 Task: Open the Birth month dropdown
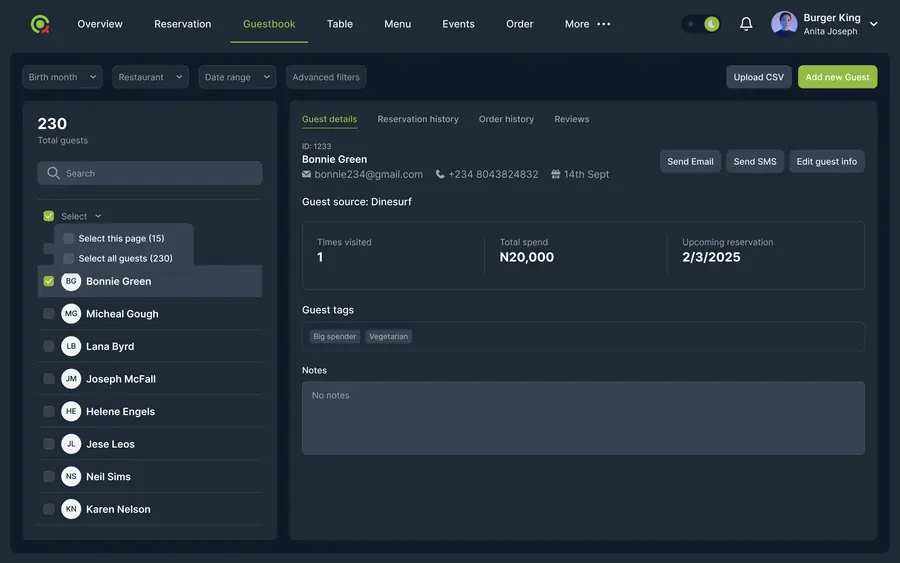pos(63,77)
